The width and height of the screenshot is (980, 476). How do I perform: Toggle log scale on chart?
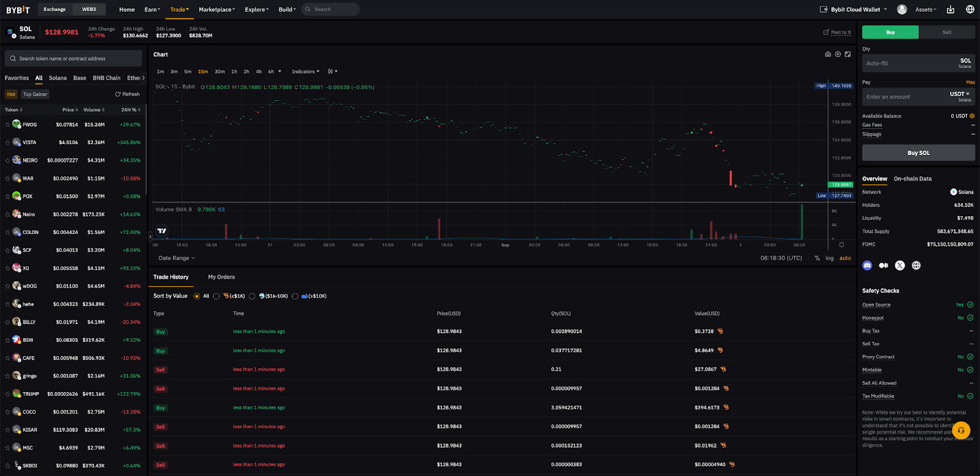(829, 259)
